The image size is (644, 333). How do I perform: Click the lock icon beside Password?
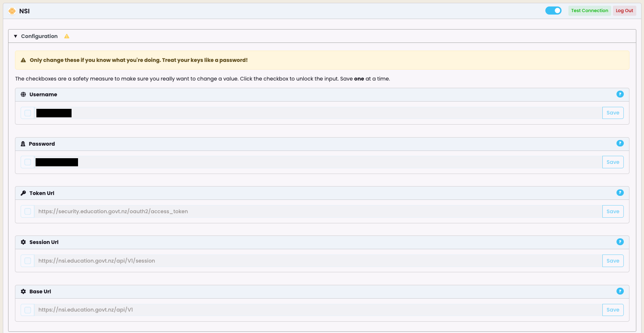point(23,144)
